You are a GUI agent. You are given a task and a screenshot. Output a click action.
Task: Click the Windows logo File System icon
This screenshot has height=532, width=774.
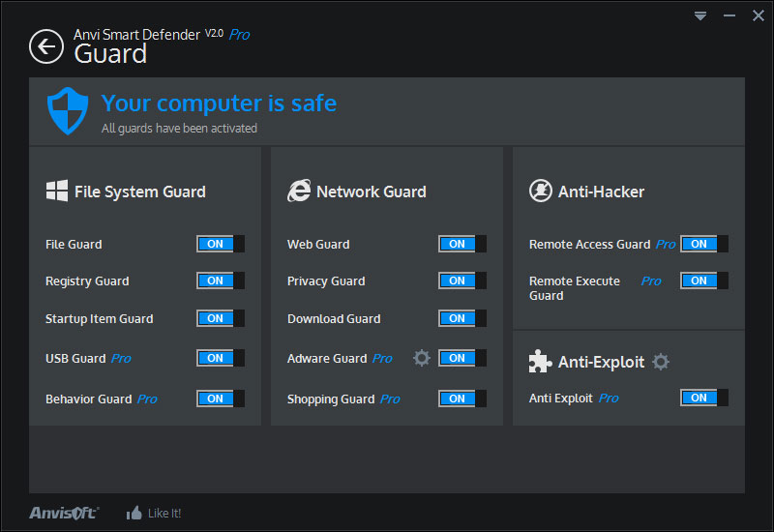[x=57, y=191]
